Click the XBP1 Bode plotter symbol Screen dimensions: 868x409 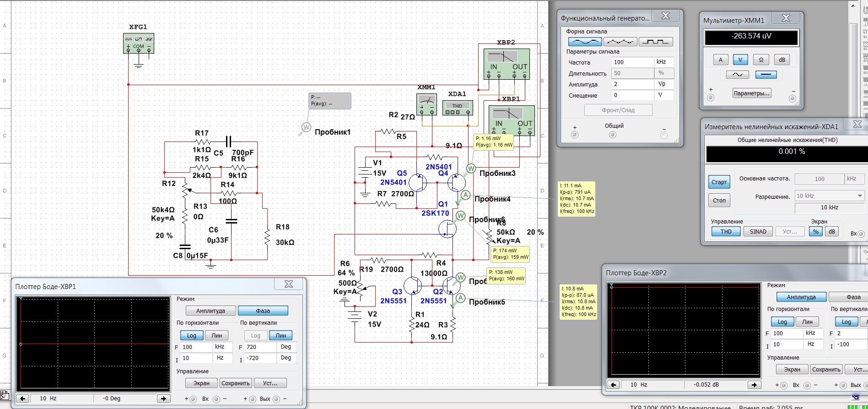tap(512, 121)
